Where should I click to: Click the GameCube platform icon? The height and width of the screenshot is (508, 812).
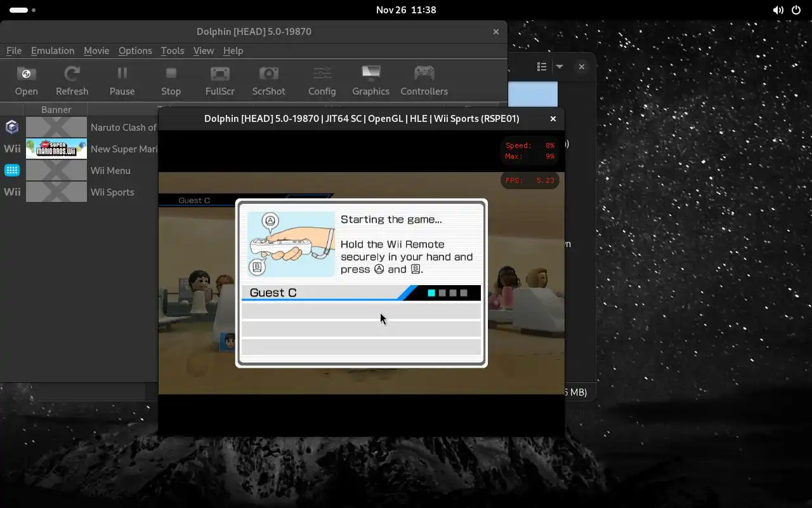(12, 127)
